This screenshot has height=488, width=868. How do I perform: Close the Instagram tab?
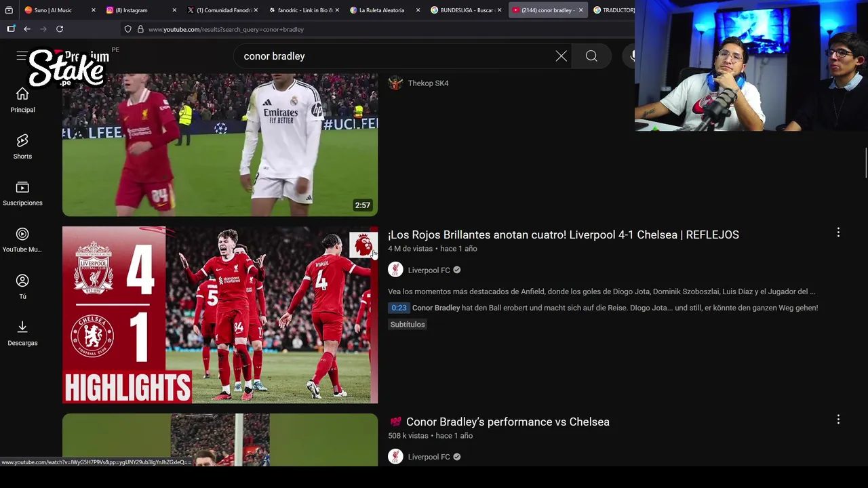coord(174,10)
